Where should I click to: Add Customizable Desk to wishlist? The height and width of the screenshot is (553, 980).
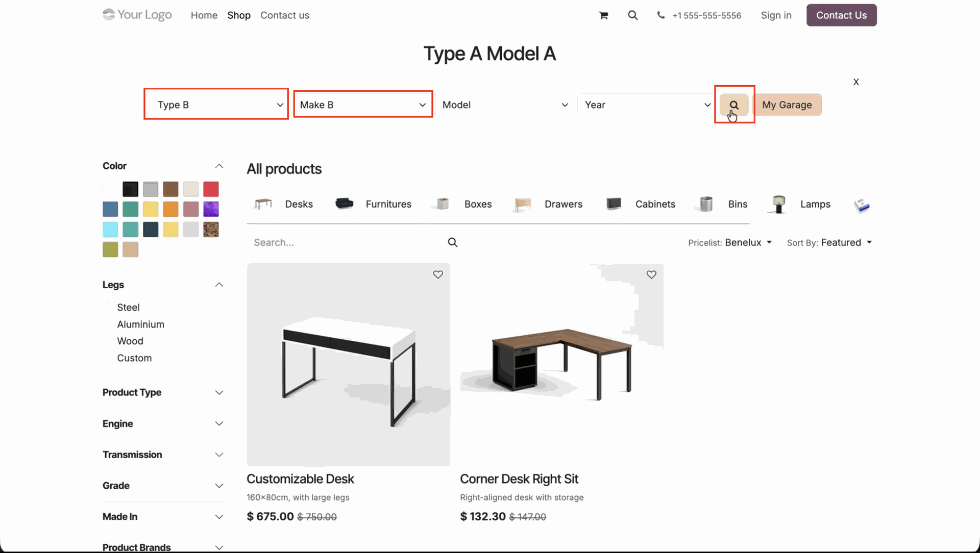(x=438, y=274)
